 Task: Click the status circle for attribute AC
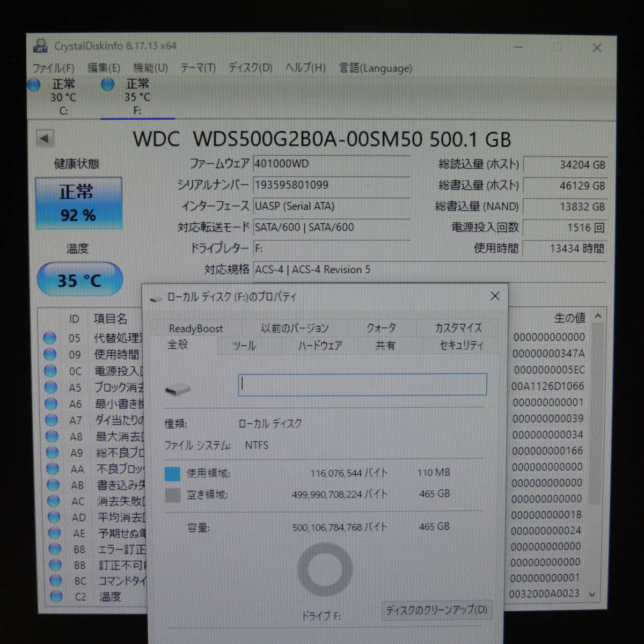tap(53, 501)
